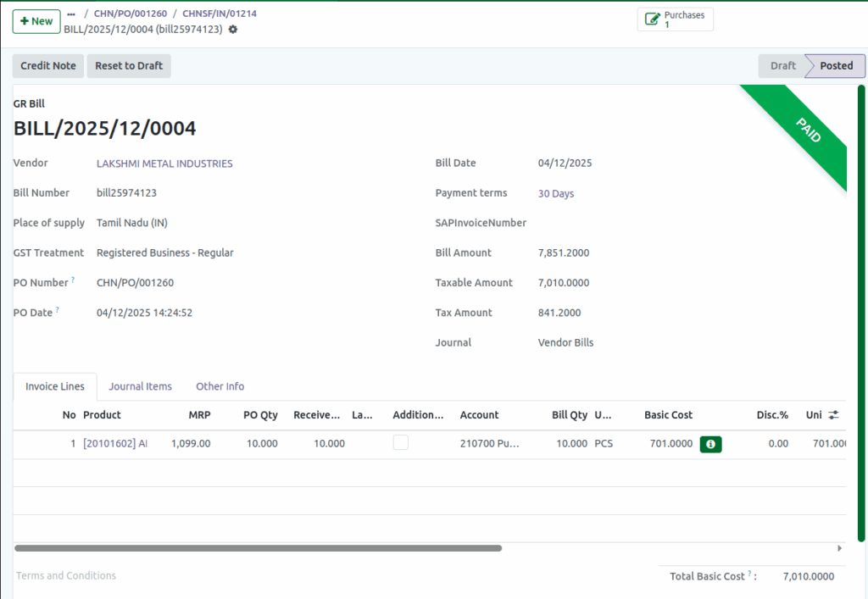The image size is (868, 599).
Task: Open the 30 Days payment terms link
Action: pyautogui.click(x=555, y=193)
